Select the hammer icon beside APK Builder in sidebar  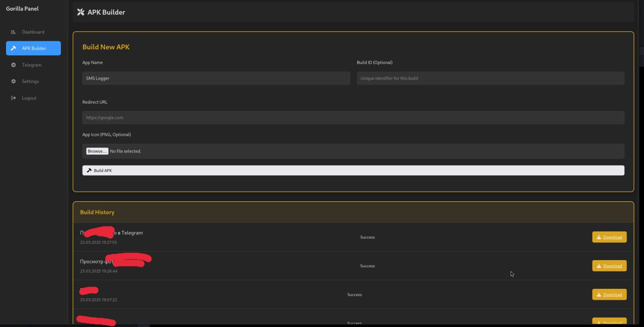pos(14,48)
